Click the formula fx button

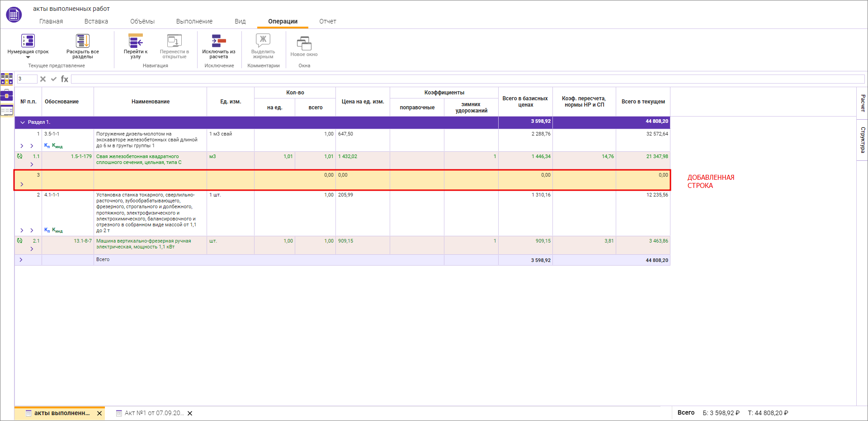coord(65,79)
